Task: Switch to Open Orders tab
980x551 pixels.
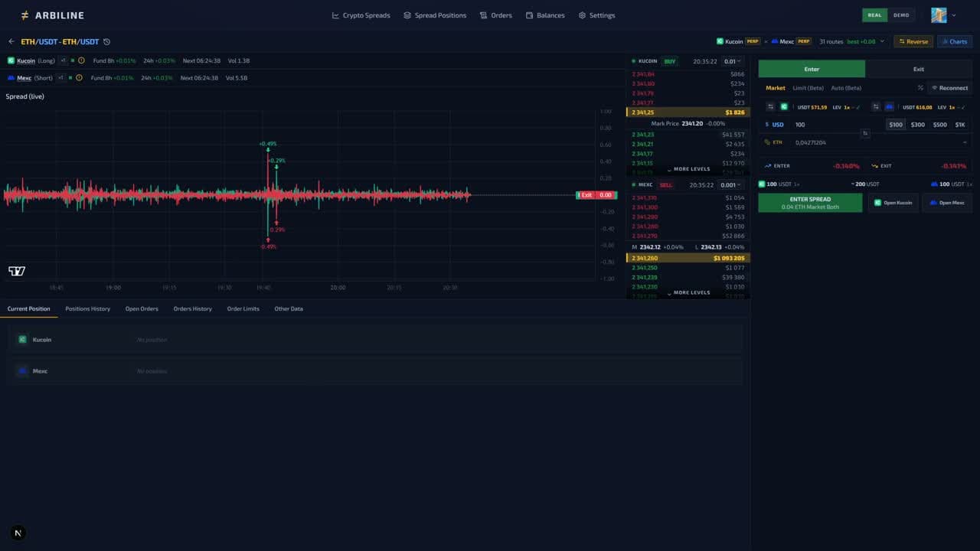Action: click(142, 309)
